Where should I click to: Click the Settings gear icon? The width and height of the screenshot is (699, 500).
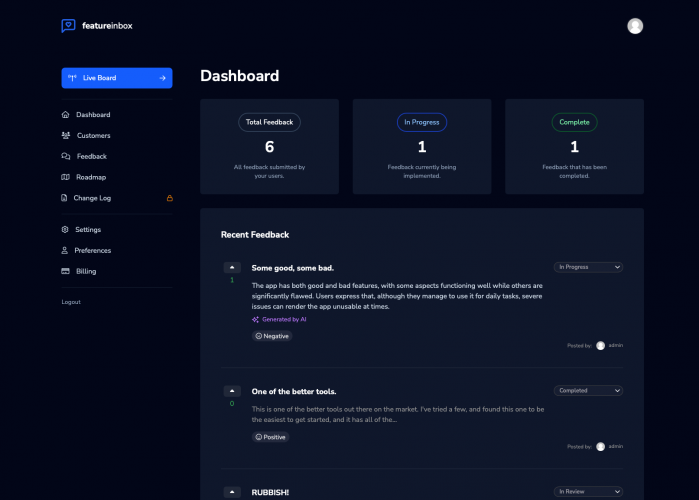point(65,230)
